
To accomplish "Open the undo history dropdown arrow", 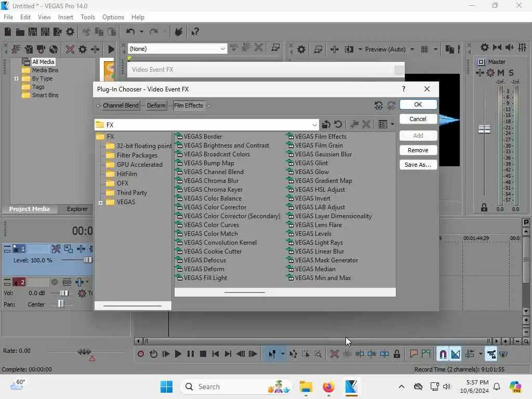I will tap(141, 32).
